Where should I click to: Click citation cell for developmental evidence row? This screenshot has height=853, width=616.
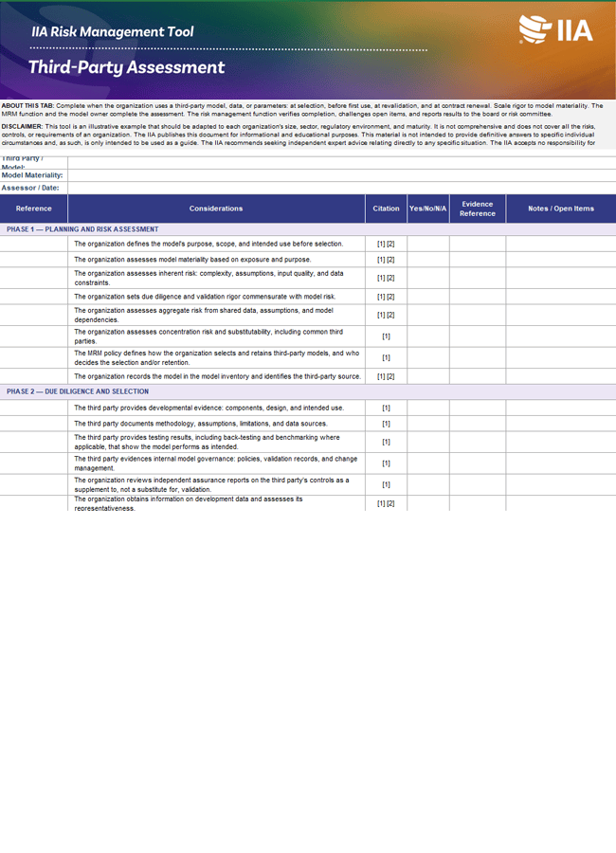pos(386,408)
